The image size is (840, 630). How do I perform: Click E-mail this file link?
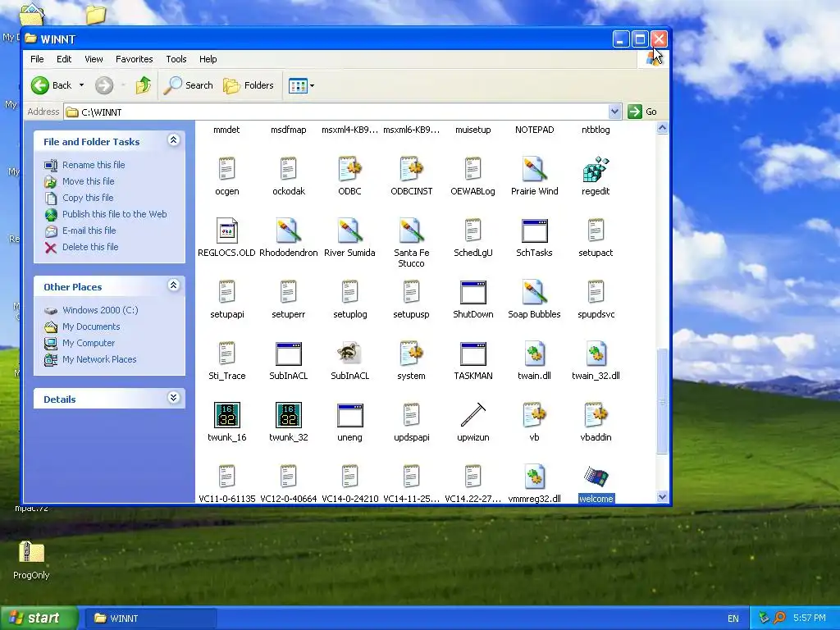[x=89, y=231]
